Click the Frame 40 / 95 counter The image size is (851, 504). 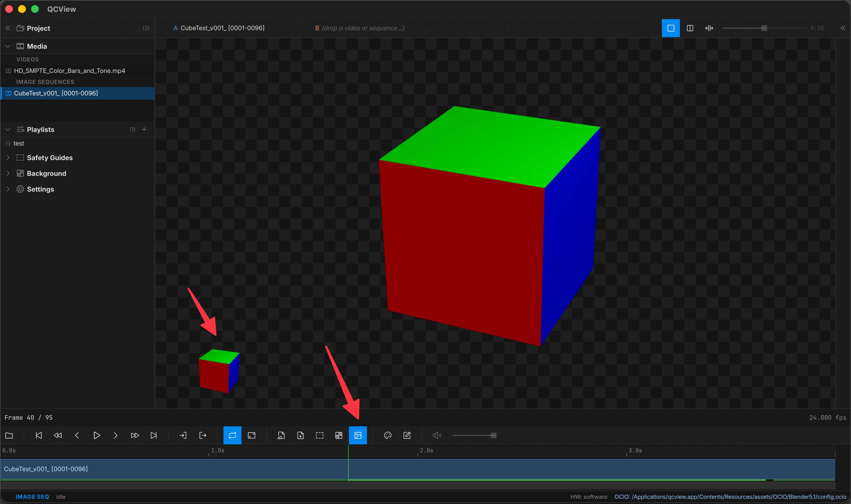28,417
